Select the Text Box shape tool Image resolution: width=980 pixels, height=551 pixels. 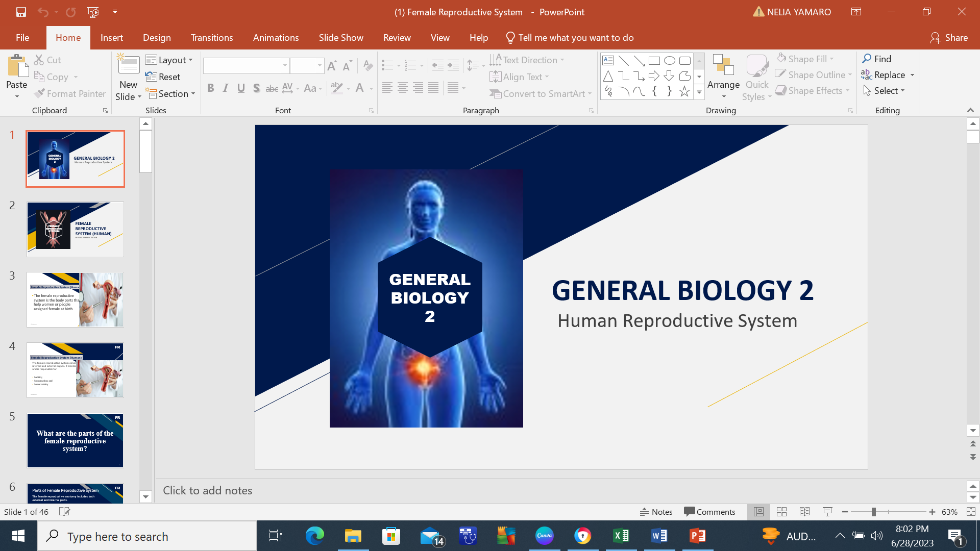[x=608, y=60]
